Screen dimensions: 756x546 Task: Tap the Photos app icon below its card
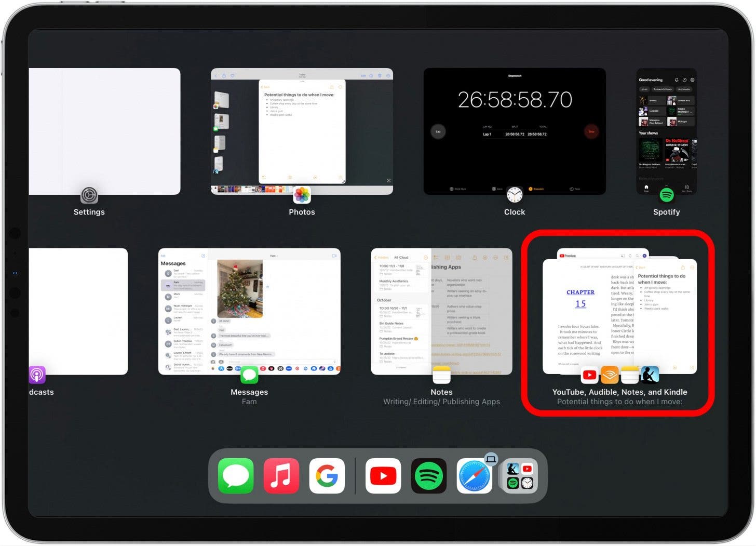pyautogui.click(x=302, y=195)
